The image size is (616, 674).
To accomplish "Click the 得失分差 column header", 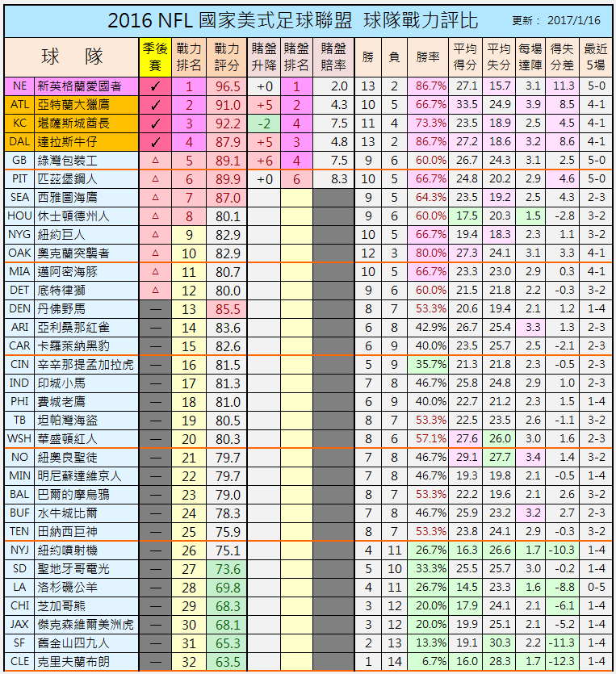I will point(562,57).
